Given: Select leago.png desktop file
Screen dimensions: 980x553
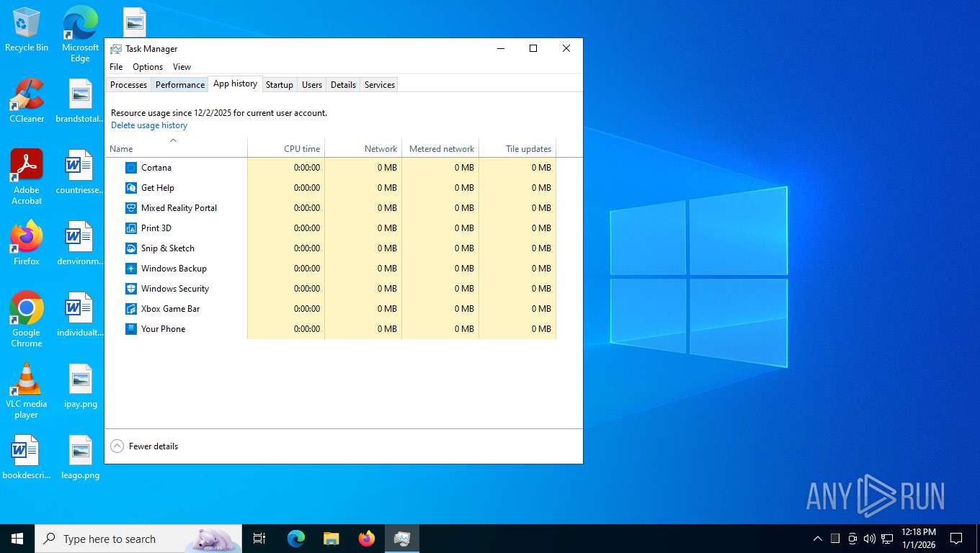Looking at the screenshot, I should [80, 457].
